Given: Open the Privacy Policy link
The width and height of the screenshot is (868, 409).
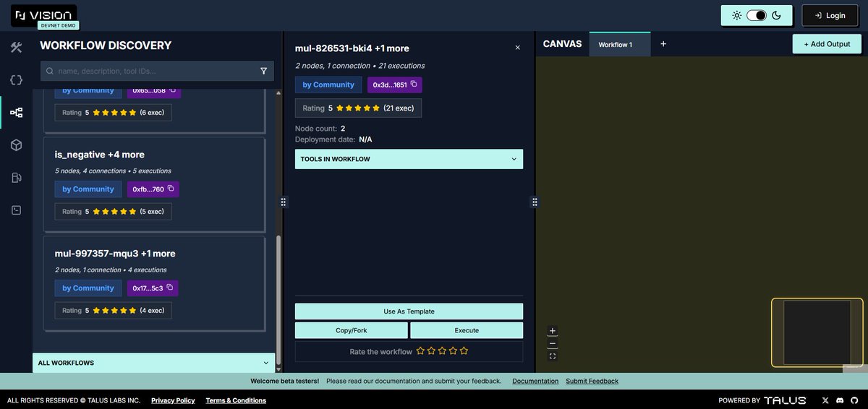Looking at the screenshot, I should coord(173,400).
